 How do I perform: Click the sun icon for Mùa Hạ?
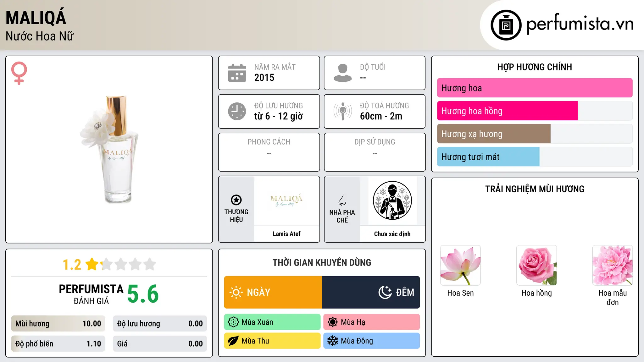pos(332,322)
